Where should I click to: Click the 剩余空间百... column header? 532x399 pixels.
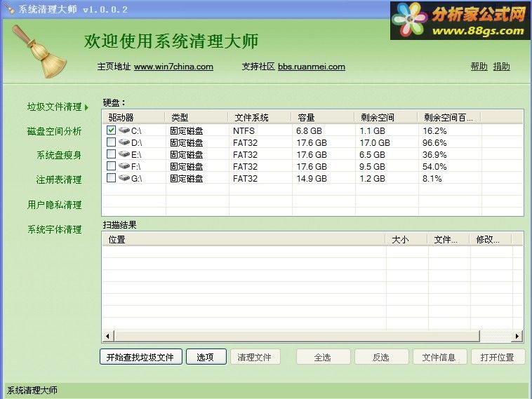pos(449,117)
